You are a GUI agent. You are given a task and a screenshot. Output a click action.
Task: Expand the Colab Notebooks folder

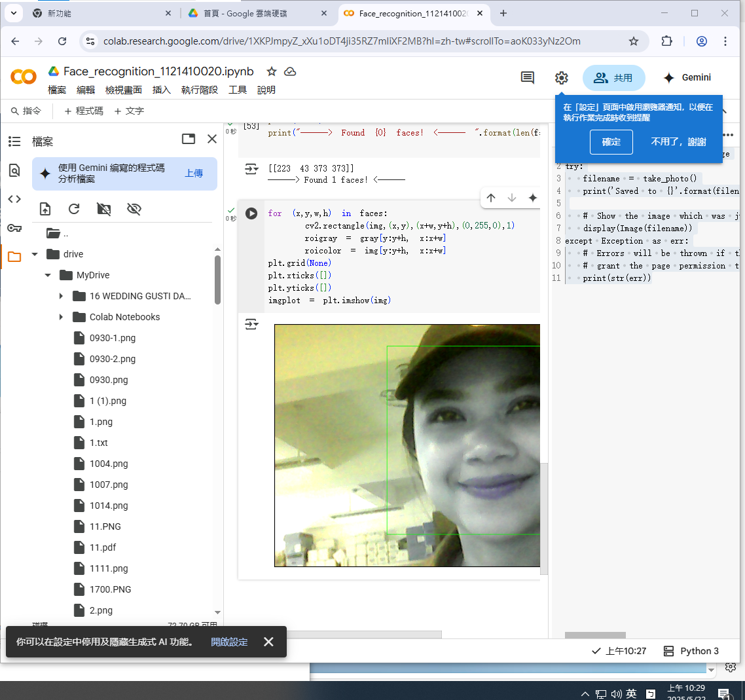pyautogui.click(x=61, y=317)
